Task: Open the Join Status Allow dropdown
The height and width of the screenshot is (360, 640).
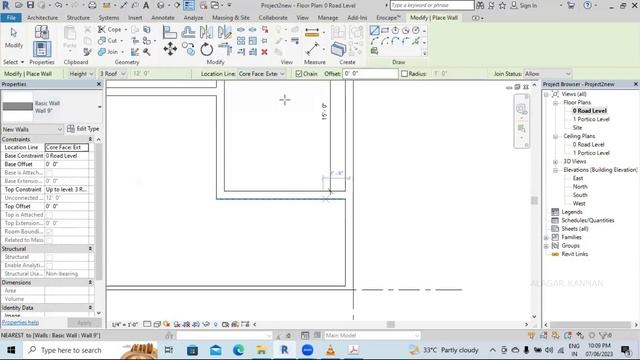Action: point(547,74)
